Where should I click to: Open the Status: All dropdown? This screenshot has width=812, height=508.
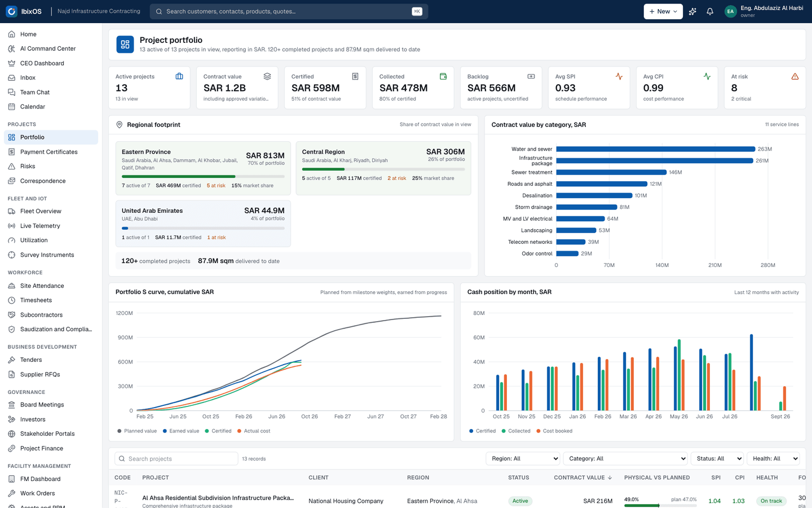tap(717, 459)
